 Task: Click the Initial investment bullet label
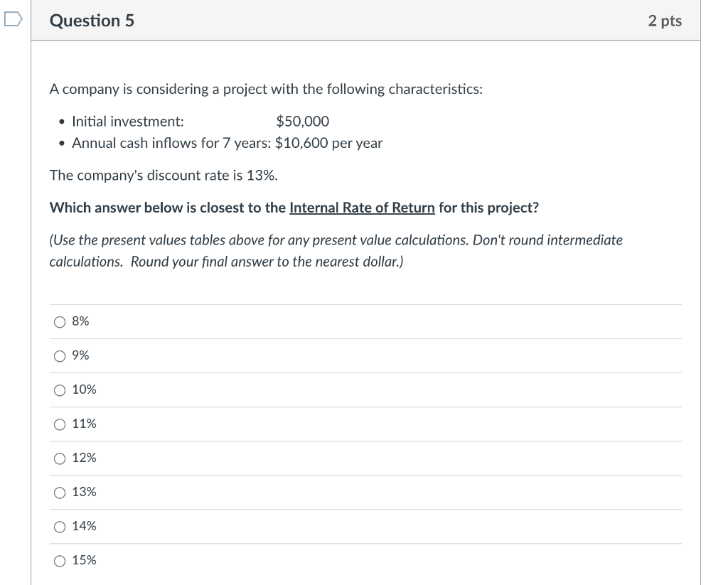128,122
